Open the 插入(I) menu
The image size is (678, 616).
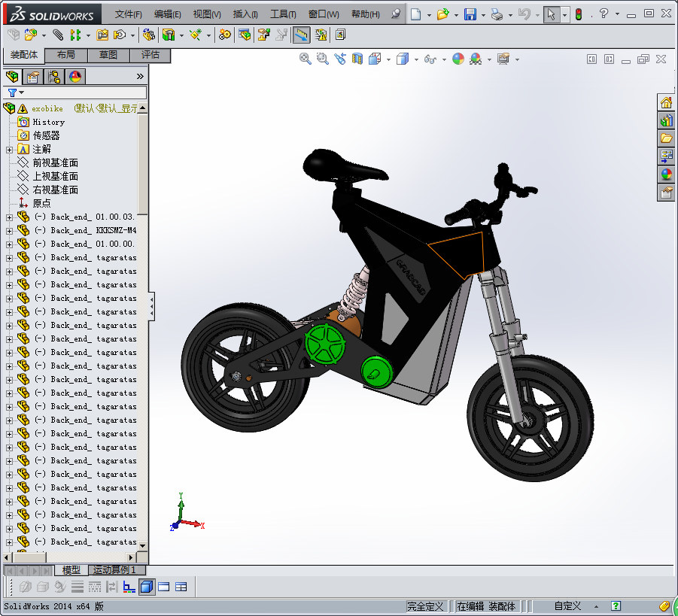tap(245, 14)
